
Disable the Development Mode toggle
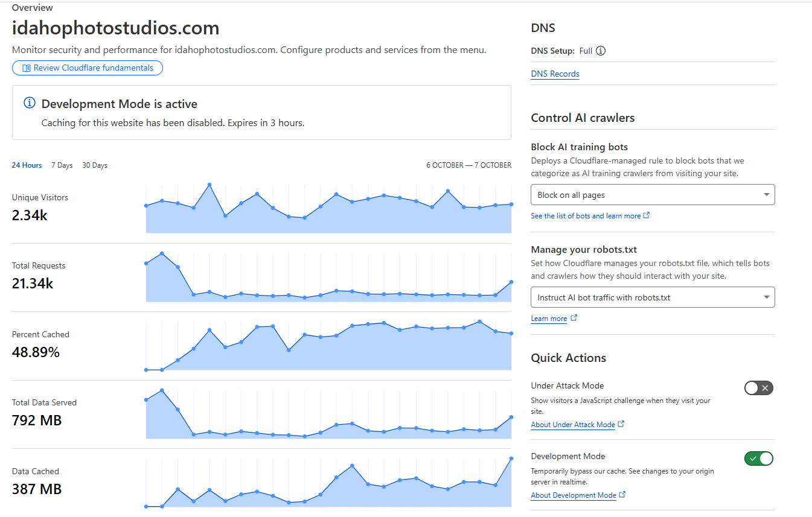point(758,458)
